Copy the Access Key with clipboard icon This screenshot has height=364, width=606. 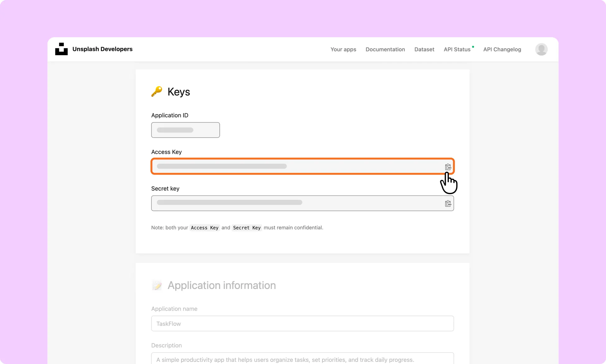tap(448, 167)
